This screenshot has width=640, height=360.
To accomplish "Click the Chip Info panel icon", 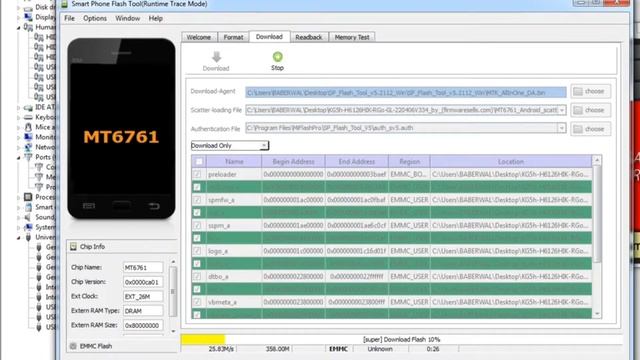I will coord(73,246).
